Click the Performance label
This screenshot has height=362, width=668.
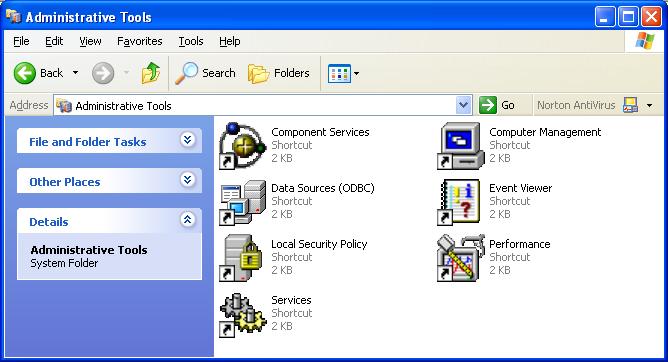[520, 244]
